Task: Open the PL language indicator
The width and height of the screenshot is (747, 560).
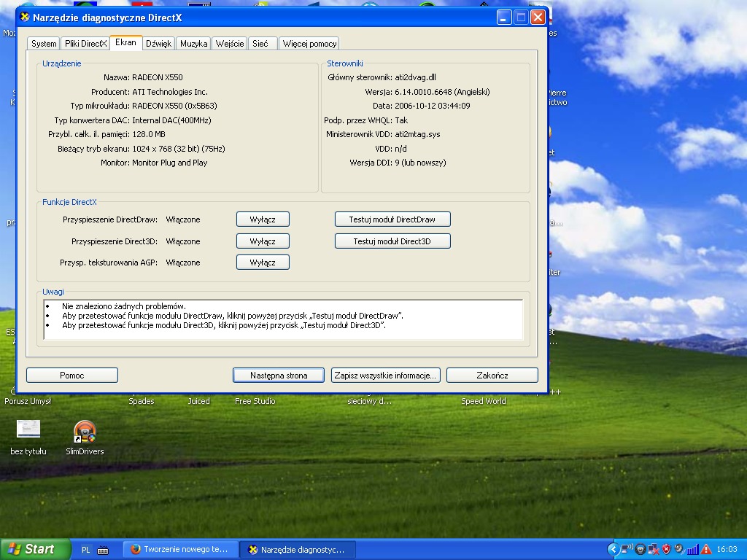Action: [x=86, y=550]
